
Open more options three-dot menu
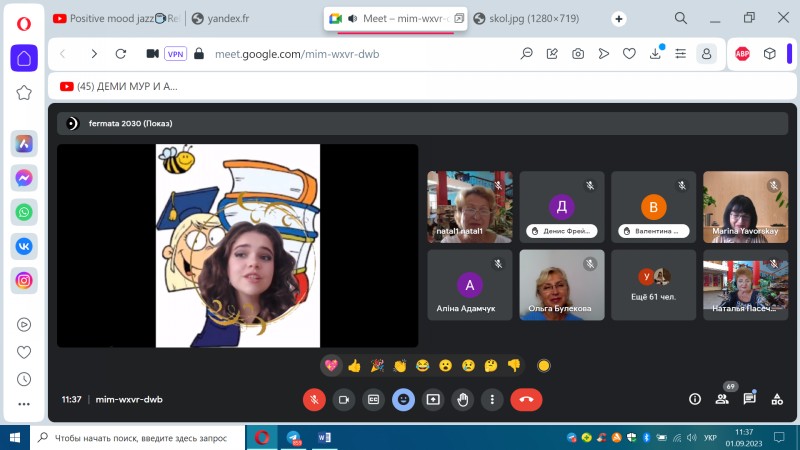coord(491,399)
